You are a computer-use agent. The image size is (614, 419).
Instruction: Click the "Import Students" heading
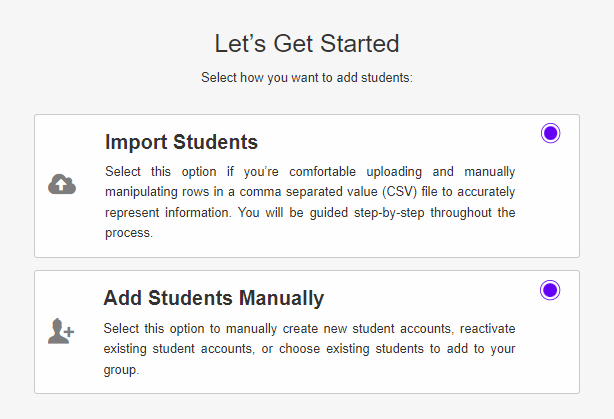(x=181, y=142)
